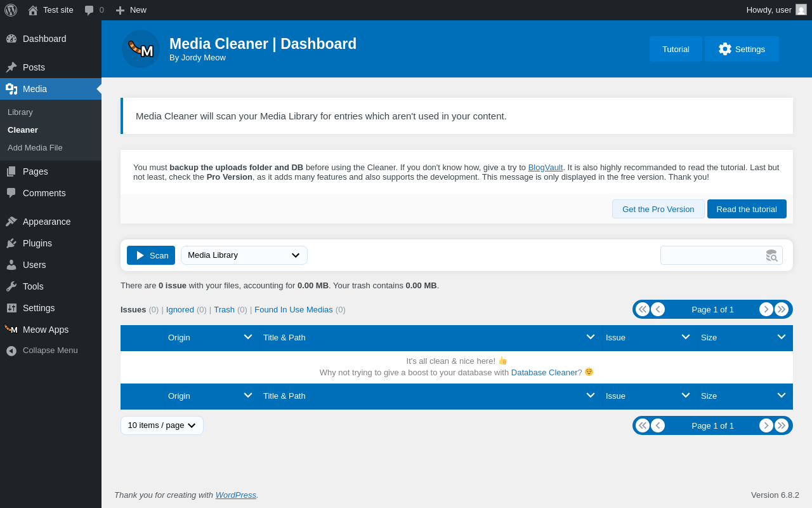The height and width of the screenshot is (508, 812).
Task: Open Test site home link
Action: coord(51,10)
